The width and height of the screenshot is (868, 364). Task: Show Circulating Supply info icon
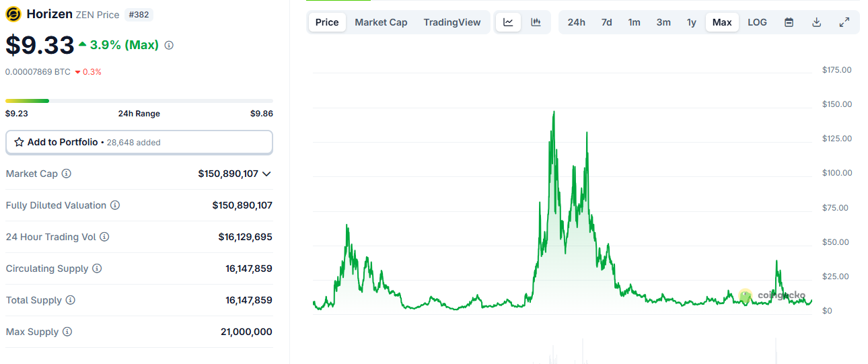pyautogui.click(x=97, y=268)
